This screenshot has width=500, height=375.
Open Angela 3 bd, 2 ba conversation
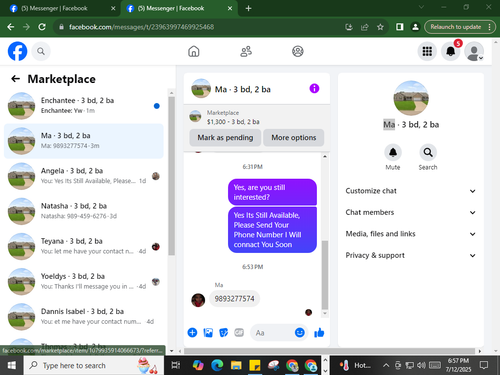84,176
